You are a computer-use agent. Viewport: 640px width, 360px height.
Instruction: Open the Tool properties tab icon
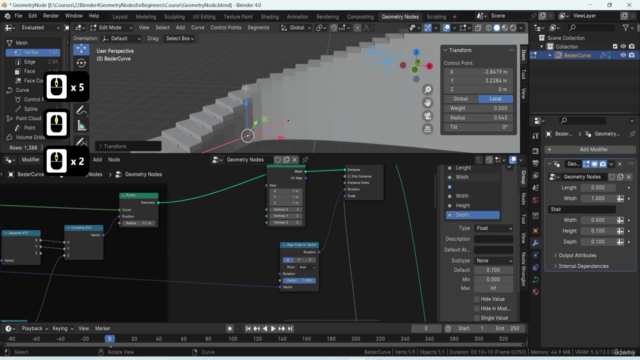pyautogui.click(x=535, y=136)
